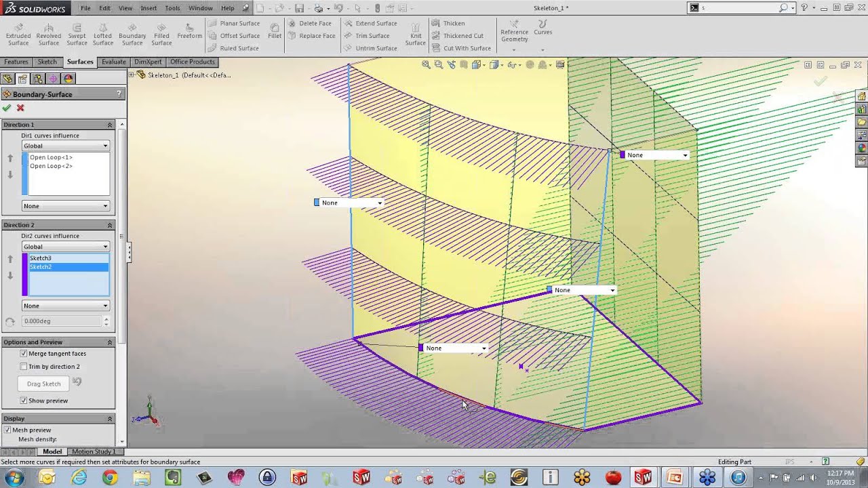The height and width of the screenshot is (488, 868).
Task: Choose the Knit Surface tool
Action: point(416,33)
